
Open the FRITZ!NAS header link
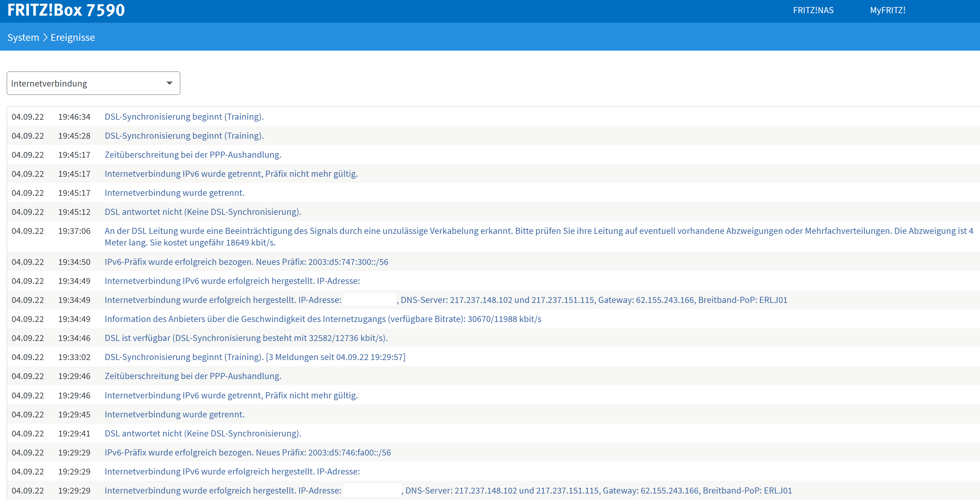pyautogui.click(x=813, y=10)
